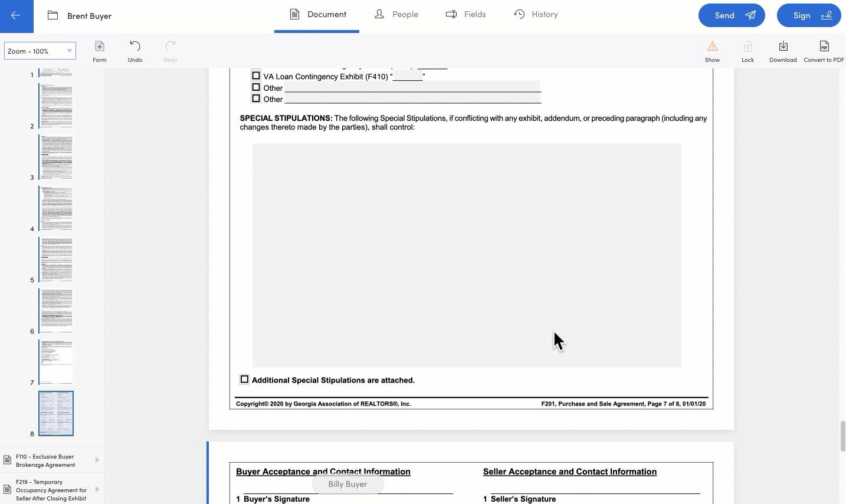This screenshot has height=504, width=846.
Task: Show warnings with the triangle icon
Action: click(x=712, y=51)
